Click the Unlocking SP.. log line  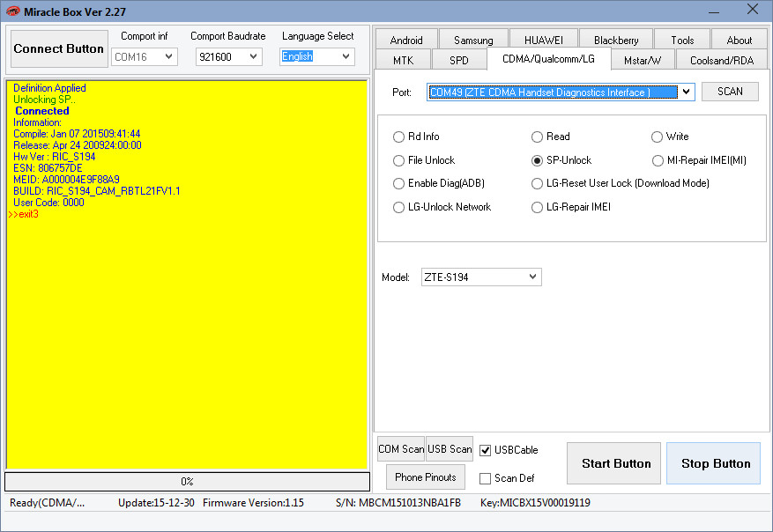point(44,99)
